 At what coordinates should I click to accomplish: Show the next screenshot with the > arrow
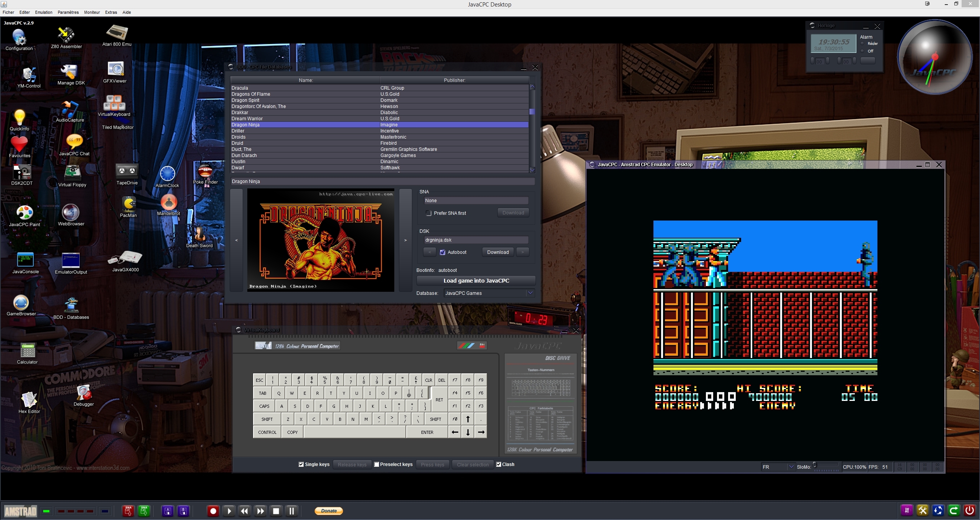point(405,240)
